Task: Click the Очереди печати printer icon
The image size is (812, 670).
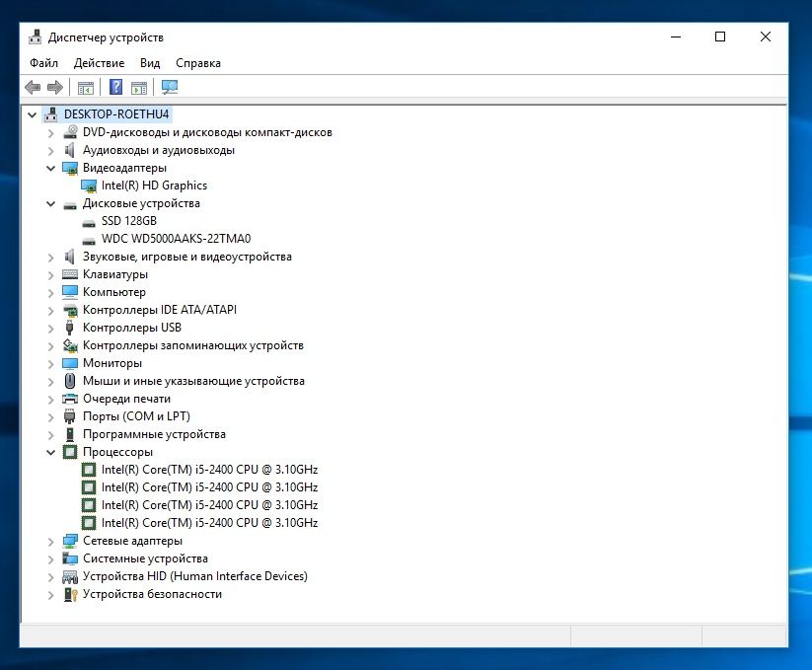Action: [70, 399]
